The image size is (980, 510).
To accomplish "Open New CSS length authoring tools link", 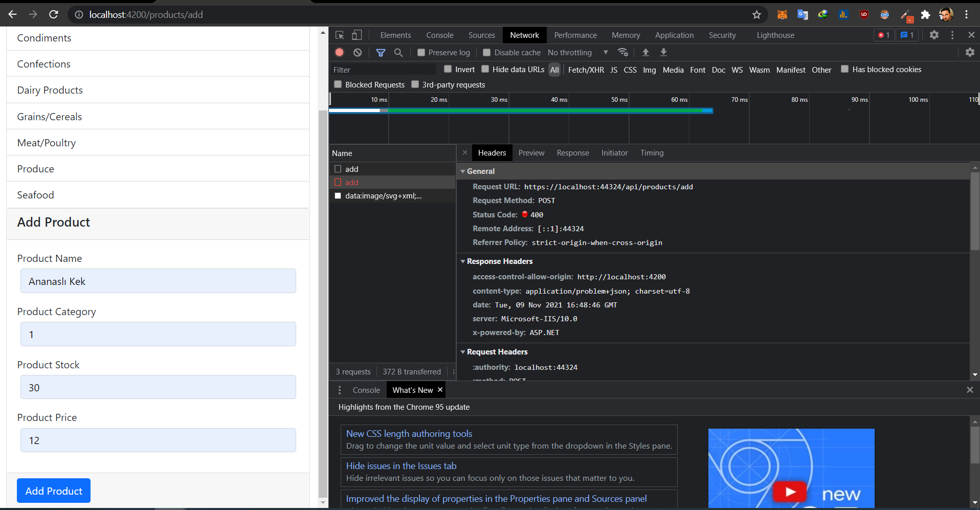I will 409,434.
